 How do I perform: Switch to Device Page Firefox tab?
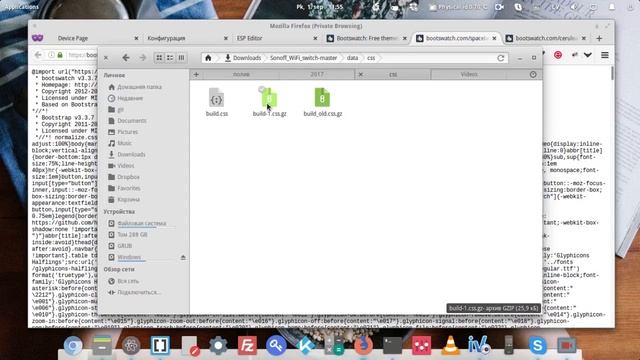73,38
